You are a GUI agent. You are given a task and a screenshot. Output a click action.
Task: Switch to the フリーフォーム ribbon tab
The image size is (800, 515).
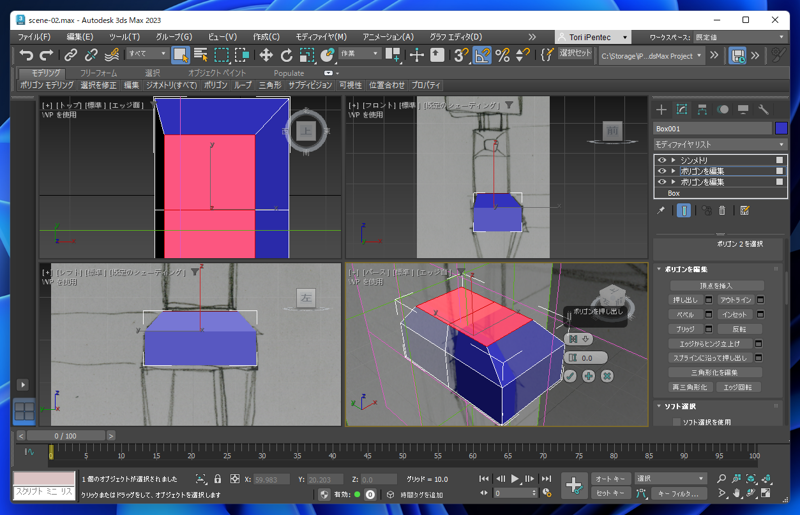click(98, 73)
